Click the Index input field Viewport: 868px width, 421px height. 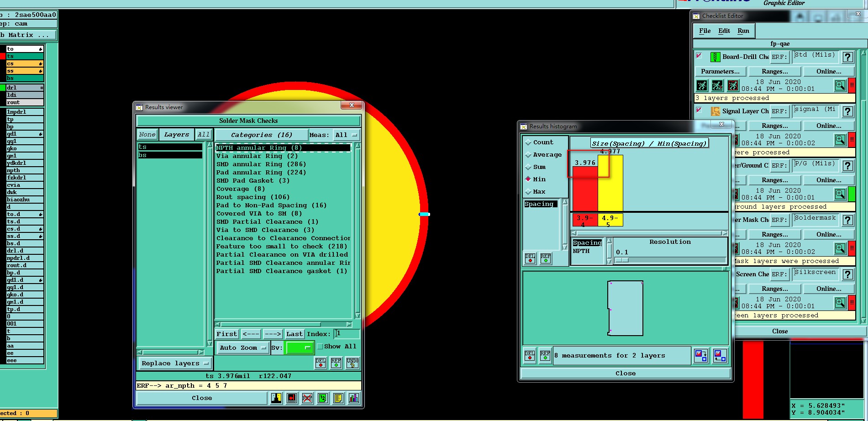point(347,334)
